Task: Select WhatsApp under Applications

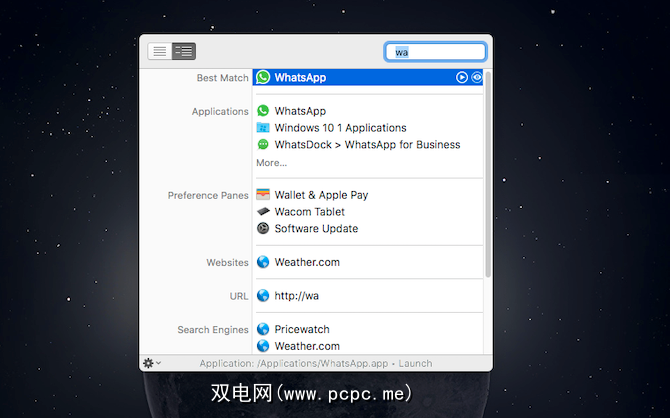Action: (x=300, y=111)
